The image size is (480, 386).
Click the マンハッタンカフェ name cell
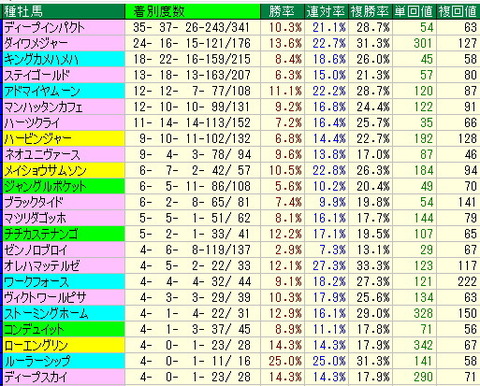(64, 107)
